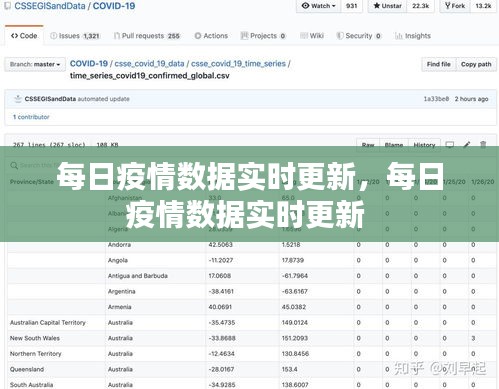Click the desktop open icon
499x389 pixels.
click(450, 145)
